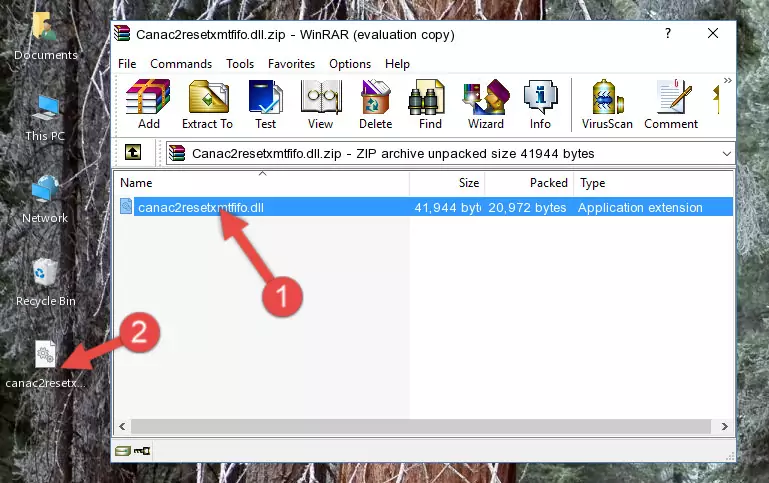The width and height of the screenshot is (769, 483).
Task: Click the WinRAR title bar icon
Action: pos(122,34)
